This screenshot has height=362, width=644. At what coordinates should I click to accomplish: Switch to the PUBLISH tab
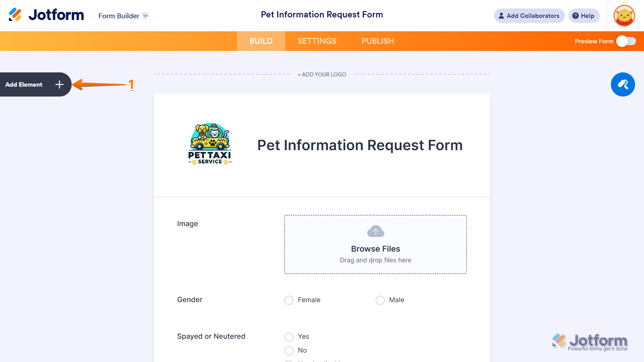point(378,41)
